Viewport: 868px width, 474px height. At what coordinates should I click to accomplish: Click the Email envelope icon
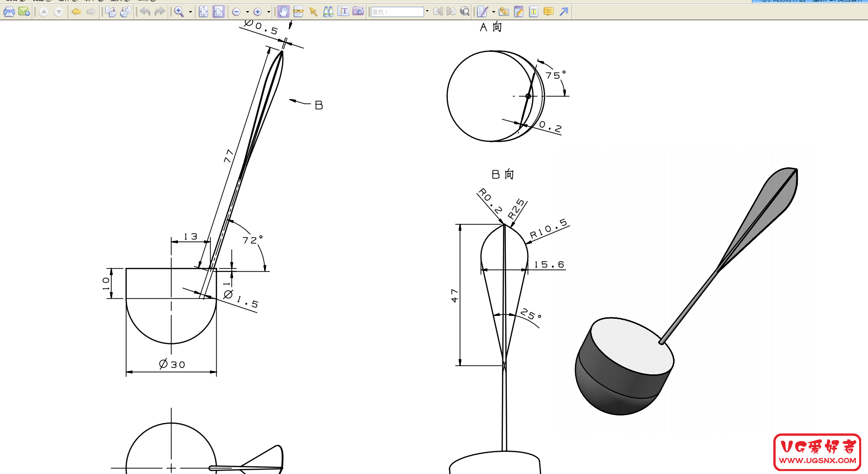tap(24, 12)
